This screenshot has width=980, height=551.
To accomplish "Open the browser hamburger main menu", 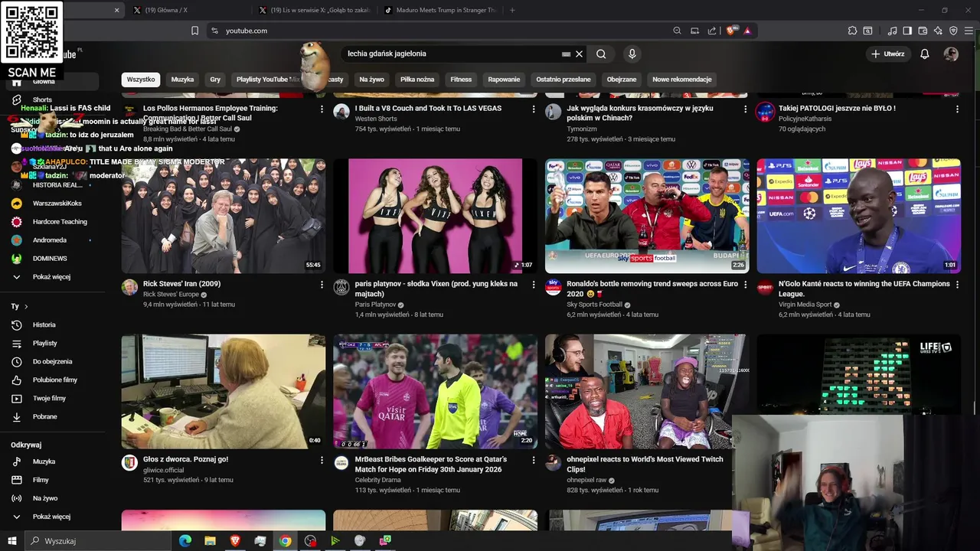I will click(x=969, y=31).
